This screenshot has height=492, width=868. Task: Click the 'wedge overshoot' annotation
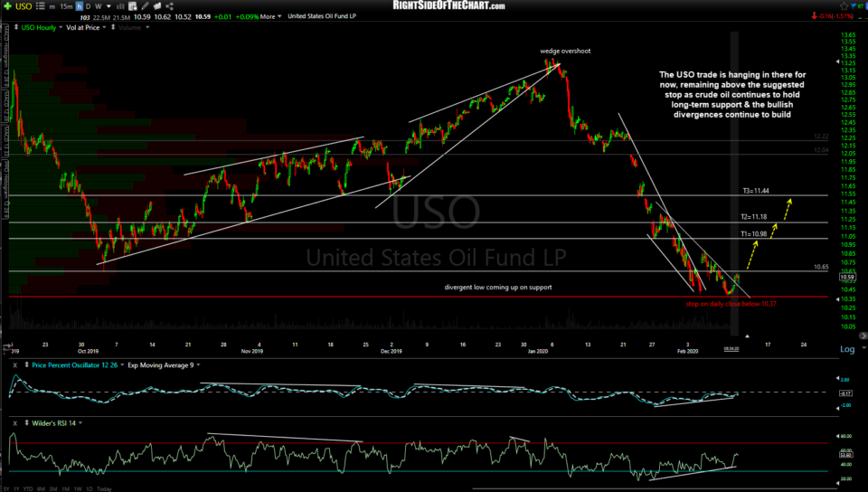[565, 51]
